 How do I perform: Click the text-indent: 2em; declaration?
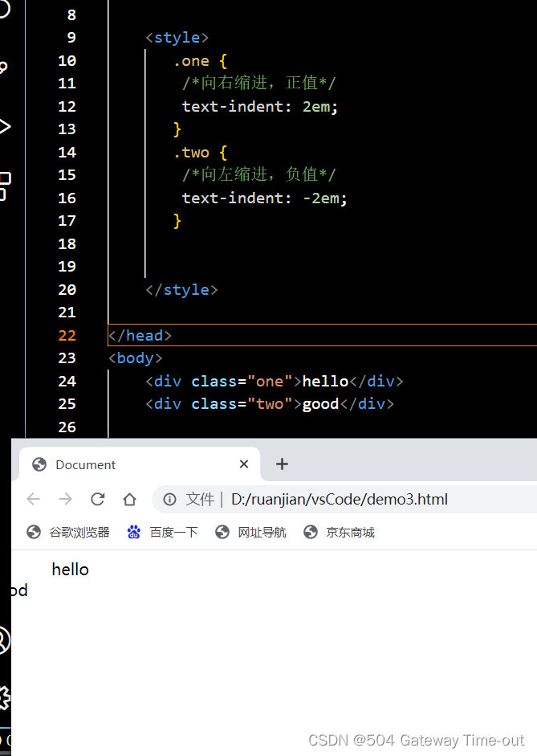click(260, 107)
